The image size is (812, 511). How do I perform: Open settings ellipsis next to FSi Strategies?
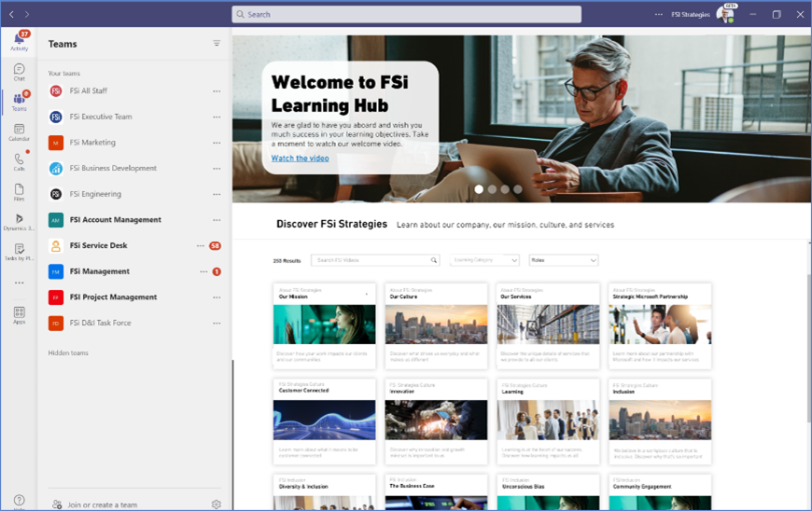(x=658, y=15)
